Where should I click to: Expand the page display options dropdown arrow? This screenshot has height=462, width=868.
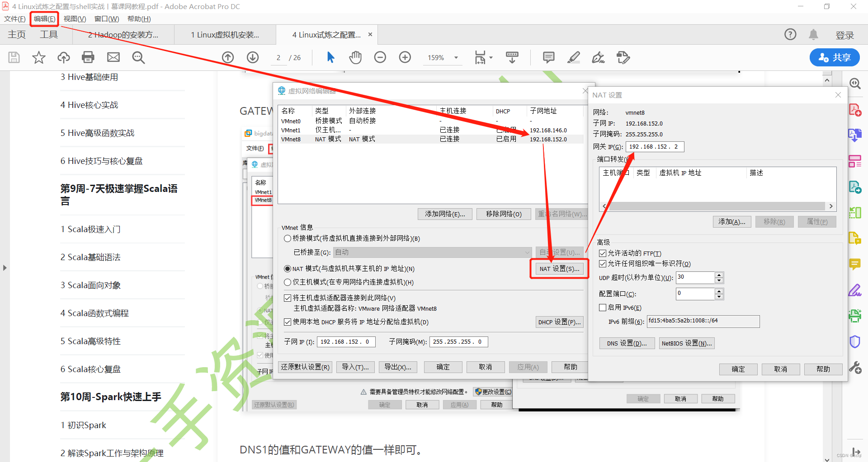pyautogui.click(x=491, y=57)
